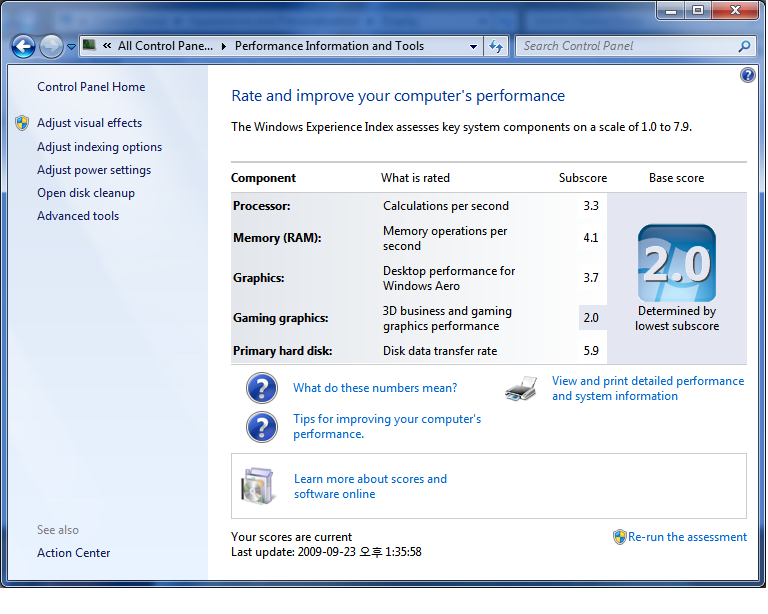
Task: Click the refresh button beside address bar
Action: coord(496,46)
